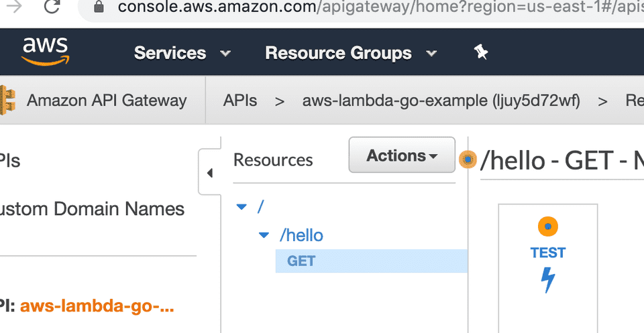Click the orange hint dot beside Actions
Screen dimensions: 644x333
pyautogui.click(x=468, y=159)
